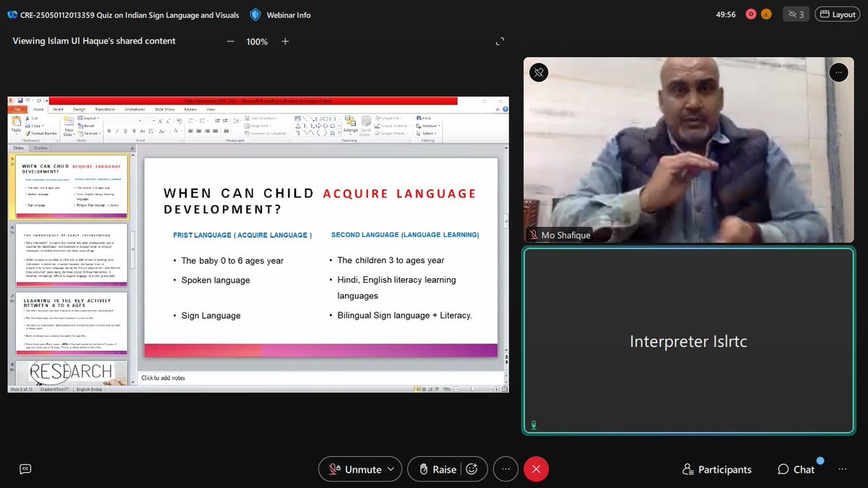Open the Unmute dropdown arrow
The height and width of the screenshot is (488, 868).
click(x=391, y=469)
